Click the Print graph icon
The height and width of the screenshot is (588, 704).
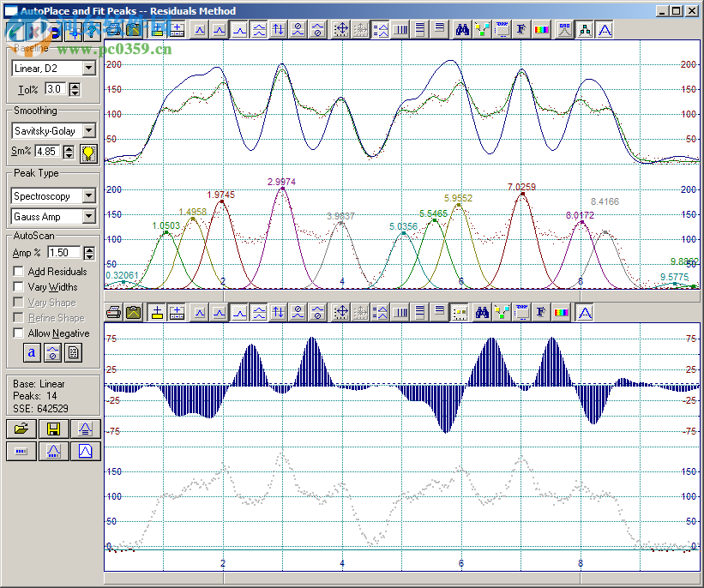coord(112,28)
